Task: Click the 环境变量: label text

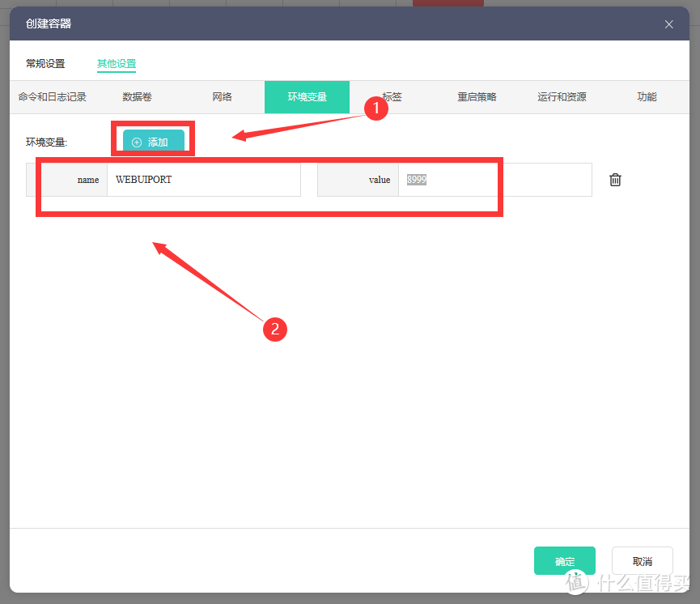Action: point(46,142)
